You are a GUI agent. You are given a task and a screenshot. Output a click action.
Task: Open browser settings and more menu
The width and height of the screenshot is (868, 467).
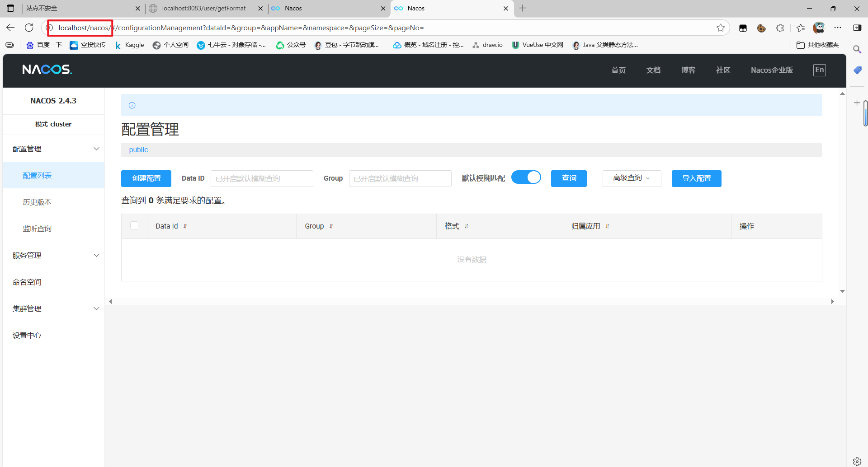point(838,28)
